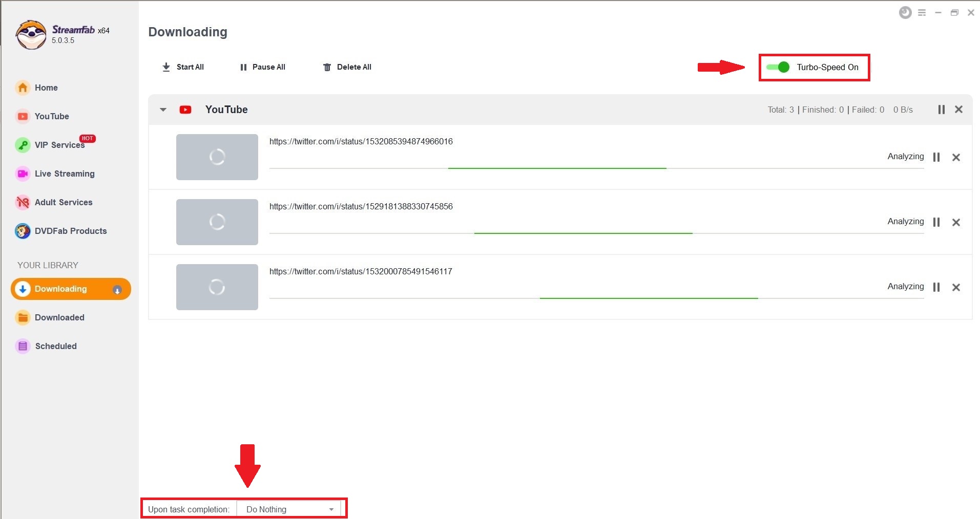The height and width of the screenshot is (519, 980).
Task: Open the Upon task completion dropdown
Action: click(289, 509)
